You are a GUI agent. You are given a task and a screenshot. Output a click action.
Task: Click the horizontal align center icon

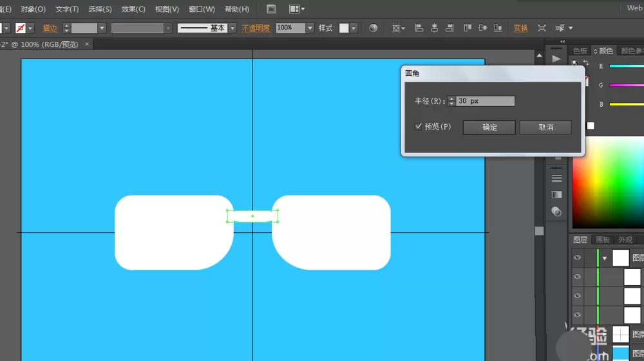coord(434,28)
